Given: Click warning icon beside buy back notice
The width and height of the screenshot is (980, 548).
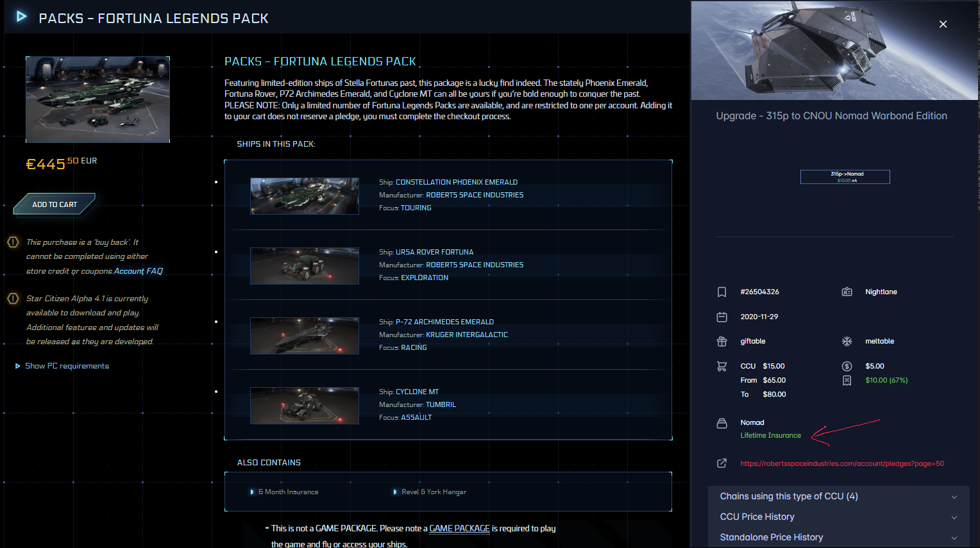Looking at the screenshot, I should (13, 242).
